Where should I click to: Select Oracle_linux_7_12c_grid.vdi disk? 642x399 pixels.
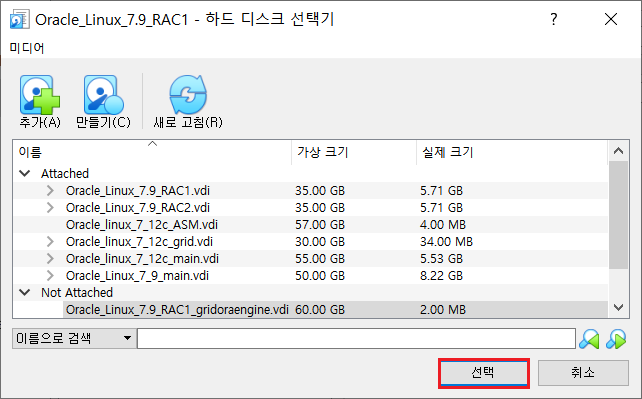139,241
